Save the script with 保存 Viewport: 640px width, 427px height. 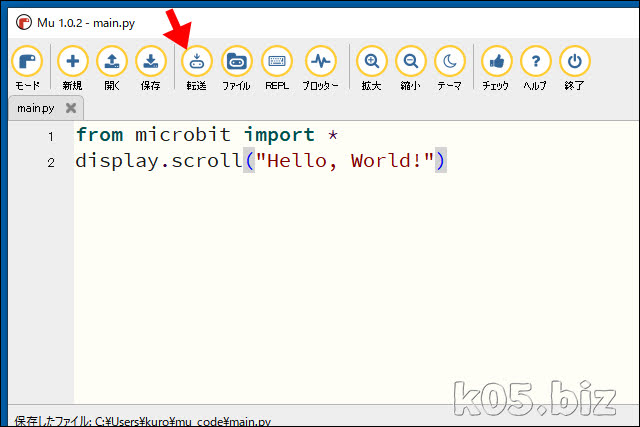(x=151, y=68)
